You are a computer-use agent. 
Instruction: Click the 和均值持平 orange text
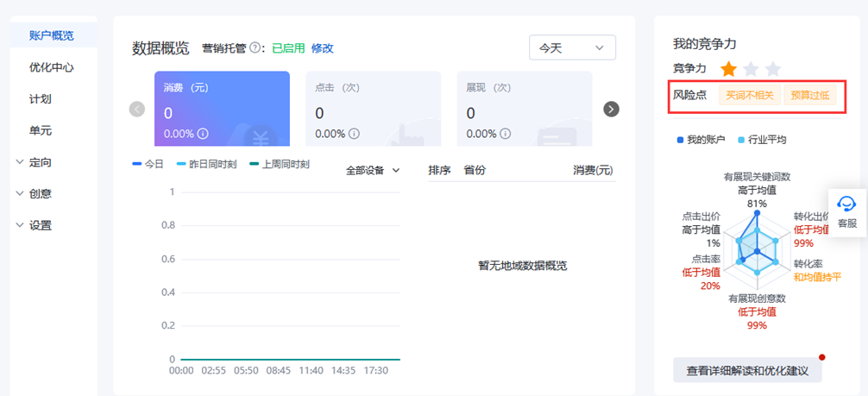[x=817, y=276]
